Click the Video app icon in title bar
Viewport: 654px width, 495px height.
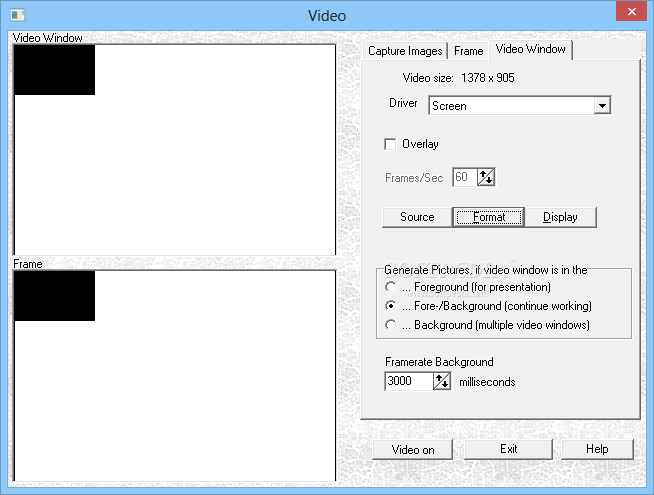[18, 15]
